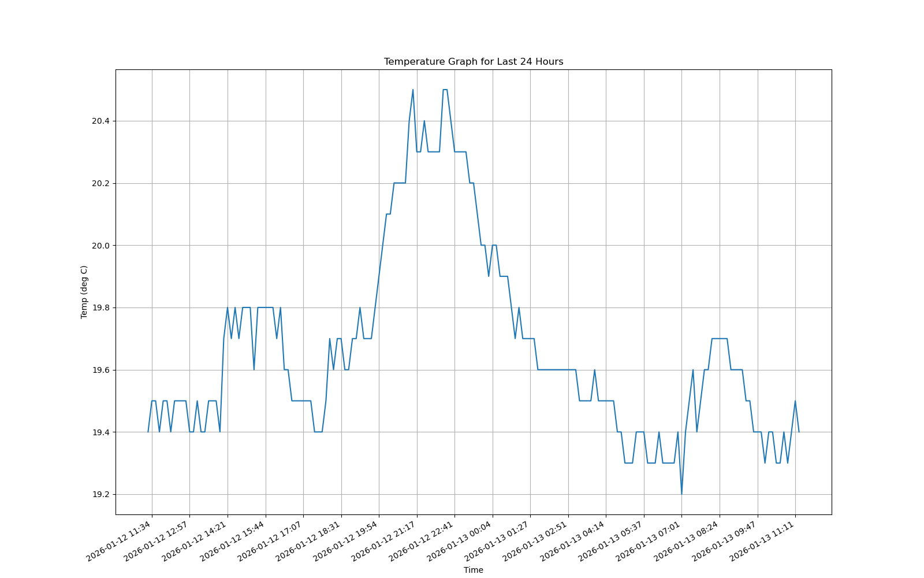This screenshot has height=578, width=924.
Task: Click the second 20.5 peak near 22:41
Action: 444,91
